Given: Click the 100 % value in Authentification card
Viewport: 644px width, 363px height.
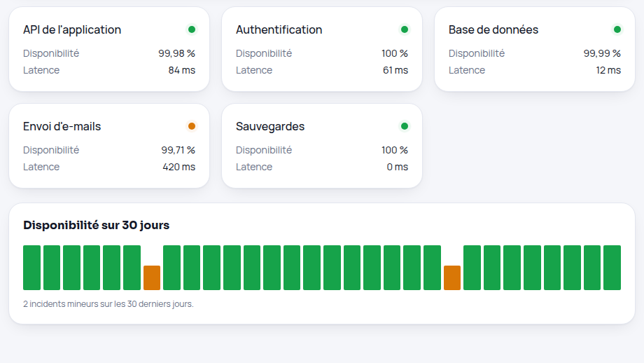Looking at the screenshot, I should [395, 53].
